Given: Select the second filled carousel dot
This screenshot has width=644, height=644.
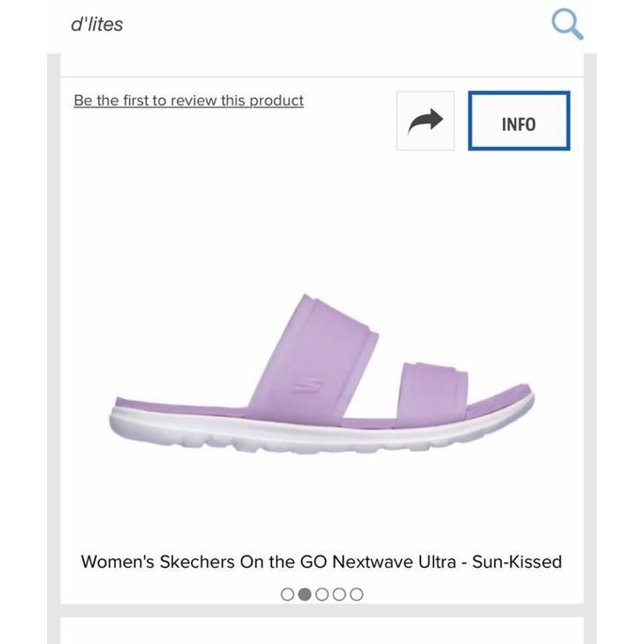Looking at the screenshot, I should (x=305, y=594).
